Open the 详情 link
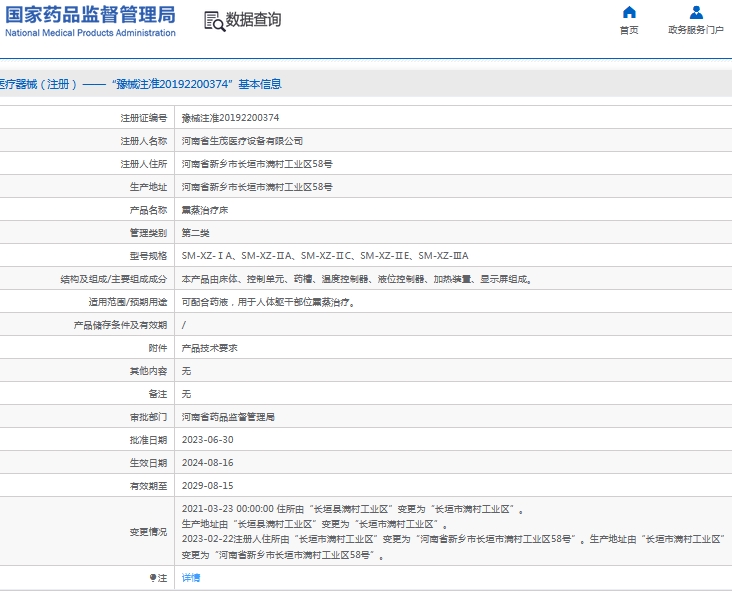Screen dimensions: 732x596 (191, 578)
